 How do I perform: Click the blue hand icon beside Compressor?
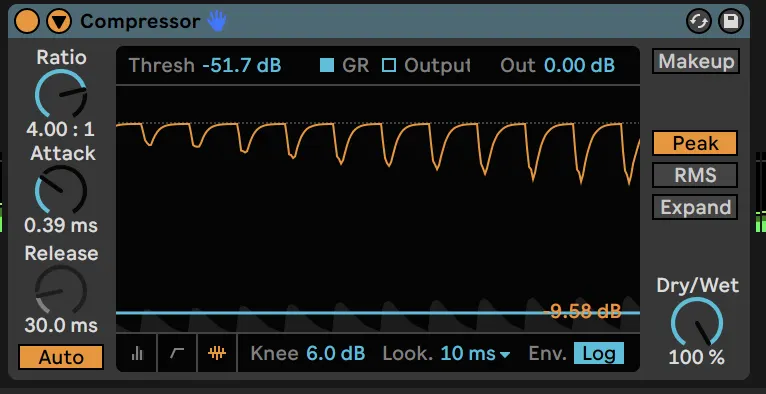click(217, 21)
